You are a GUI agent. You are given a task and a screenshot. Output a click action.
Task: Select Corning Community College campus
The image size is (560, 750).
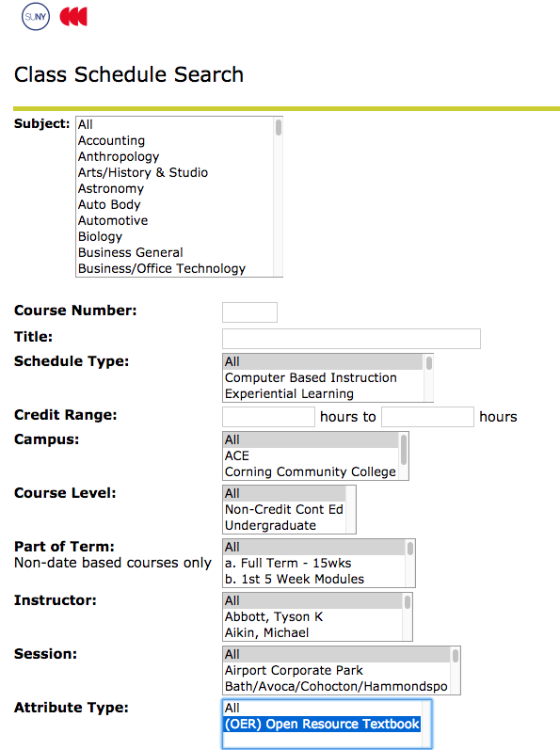(311, 471)
